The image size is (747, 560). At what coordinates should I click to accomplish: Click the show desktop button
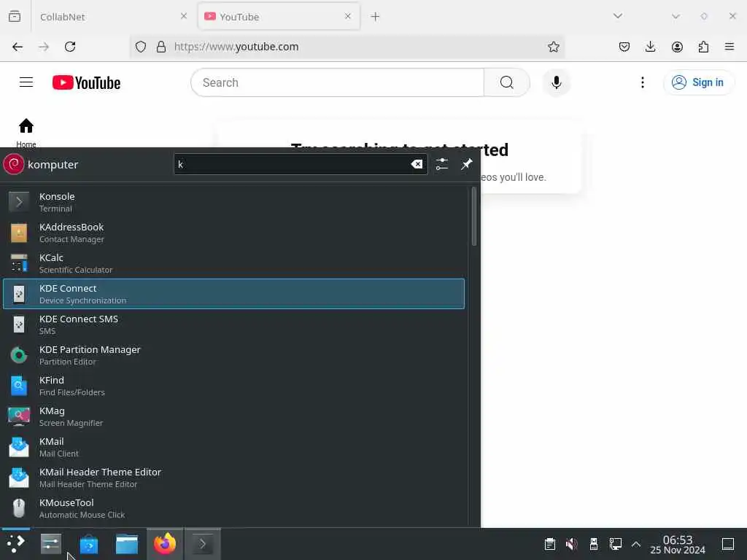[728, 544]
